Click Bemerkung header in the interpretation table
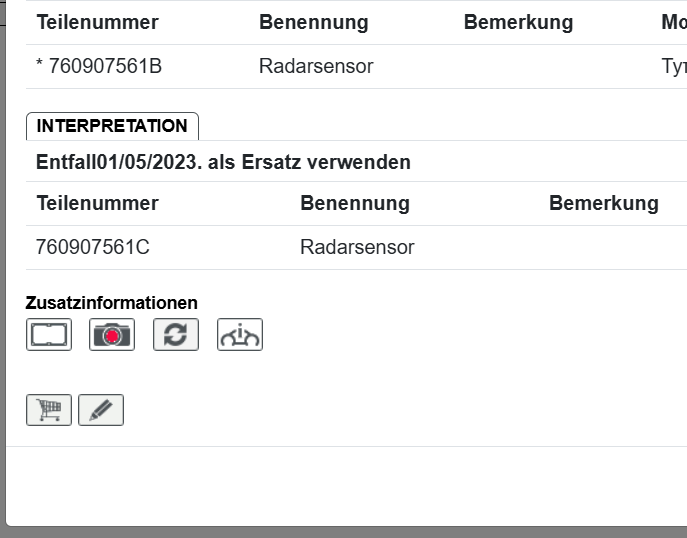This screenshot has height=538, width=687. (604, 204)
